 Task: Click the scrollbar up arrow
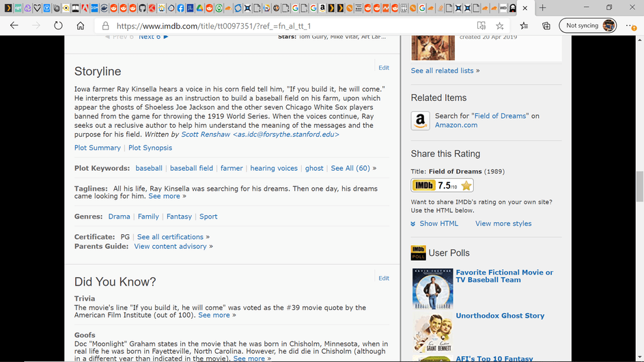pos(639,40)
